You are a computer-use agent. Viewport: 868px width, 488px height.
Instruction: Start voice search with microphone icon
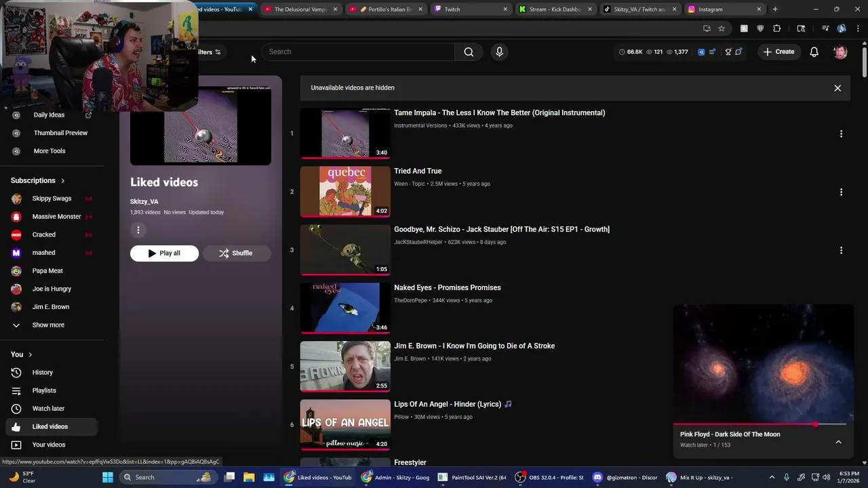tap(499, 52)
